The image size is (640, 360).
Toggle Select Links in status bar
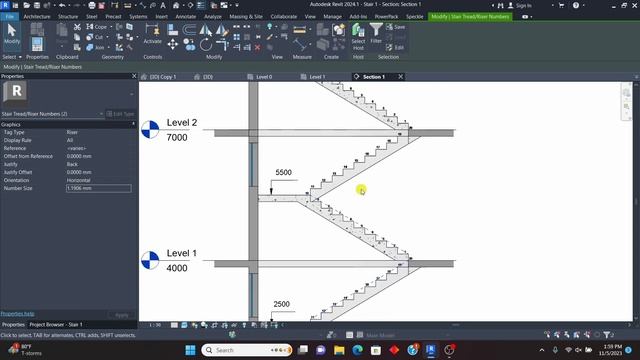pyautogui.click(x=547, y=335)
